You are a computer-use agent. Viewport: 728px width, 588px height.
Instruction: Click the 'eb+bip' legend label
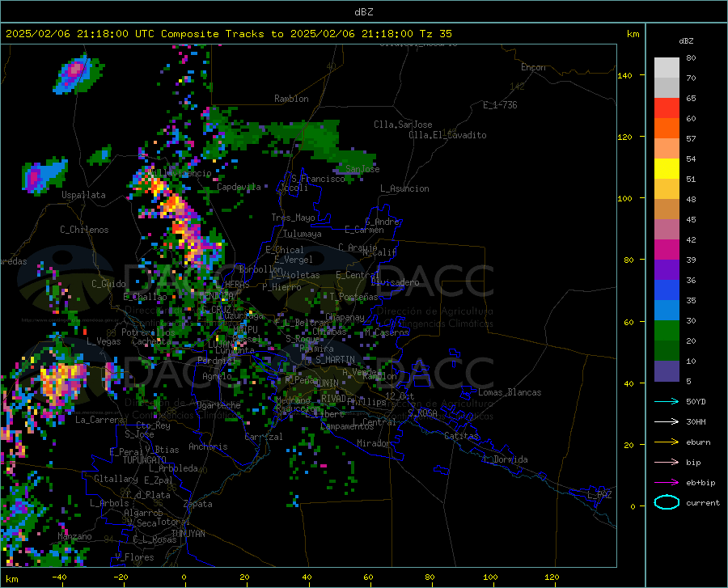tap(700, 483)
